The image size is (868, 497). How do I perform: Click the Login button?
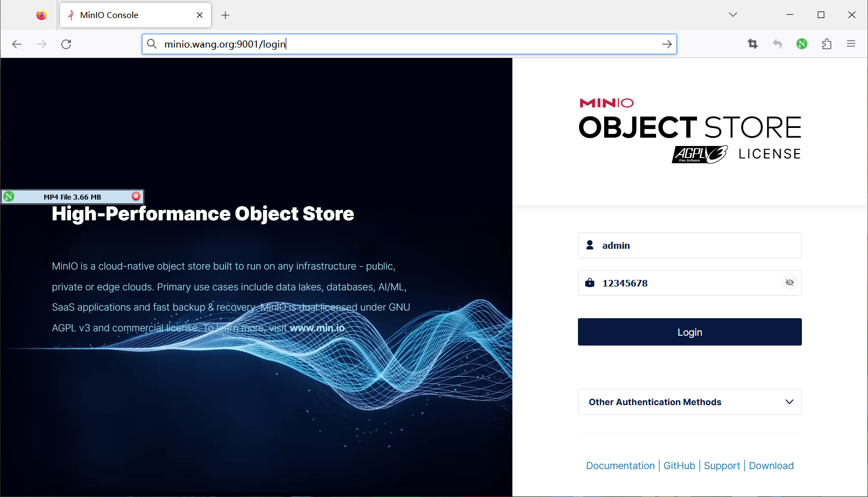690,332
